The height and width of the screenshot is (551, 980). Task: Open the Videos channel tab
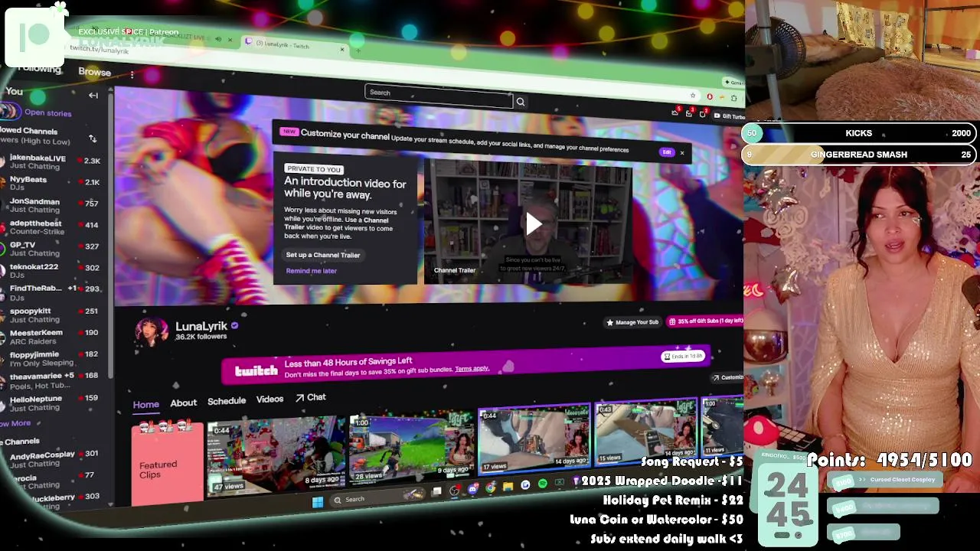tap(269, 399)
